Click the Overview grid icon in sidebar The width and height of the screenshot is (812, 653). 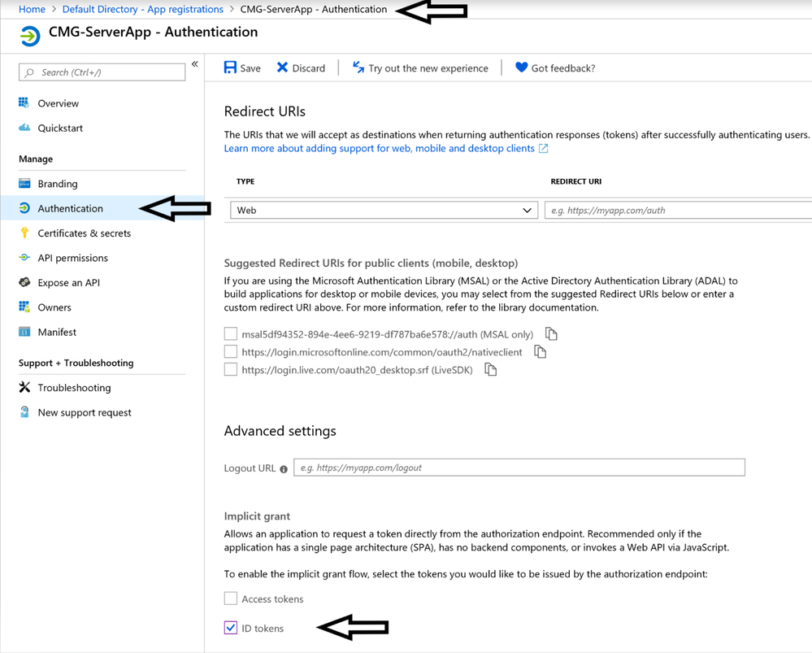tap(24, 102)
